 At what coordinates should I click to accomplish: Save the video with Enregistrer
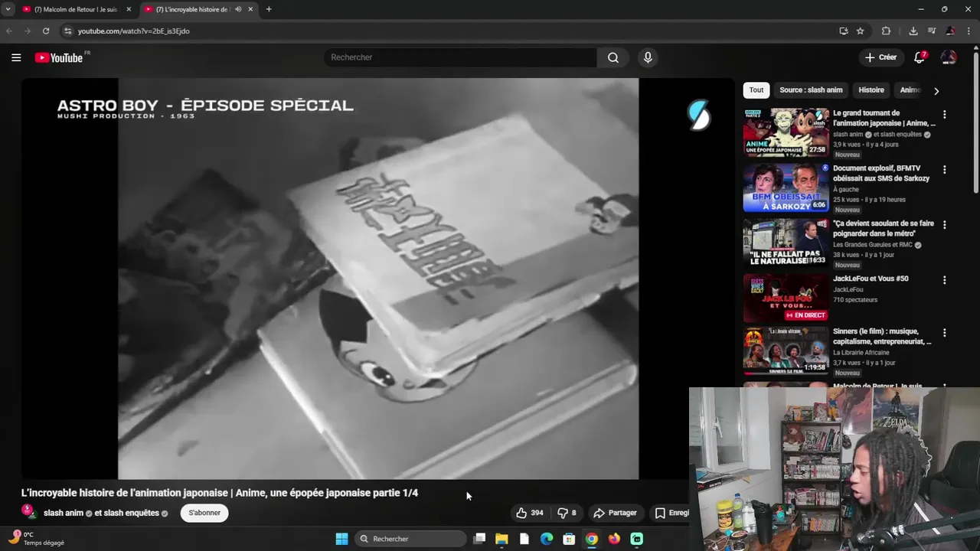(x=671, y=513)
